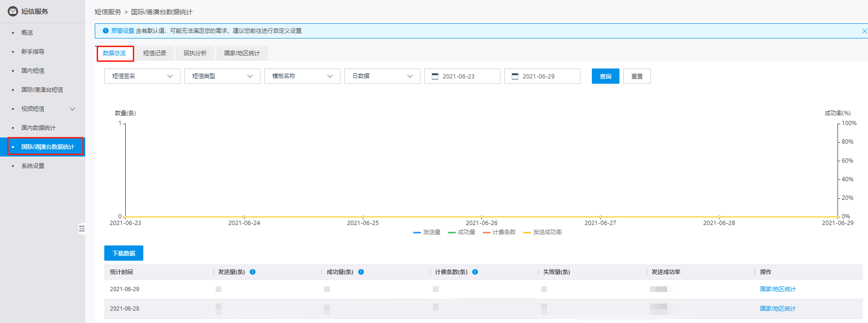Click the SMS service envelope icon
The width and height of the screenshot is (868, 323).
(x=13, y=11)
